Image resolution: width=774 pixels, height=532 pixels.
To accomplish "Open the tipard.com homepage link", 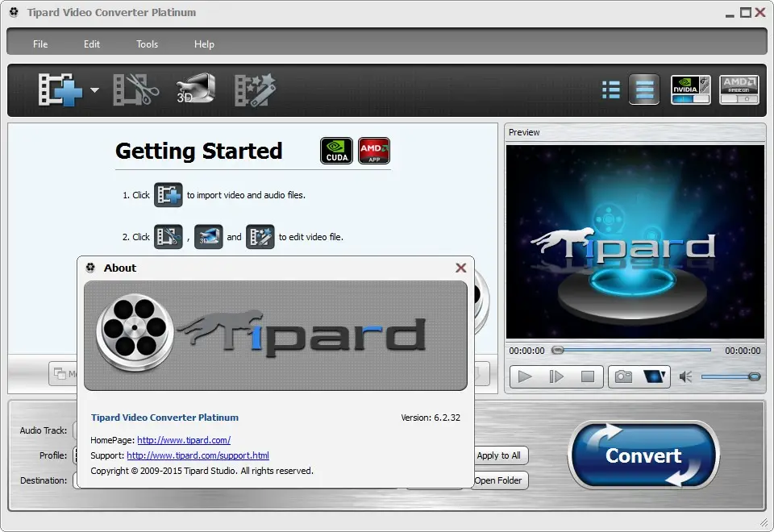I will (x=184, y=440).
